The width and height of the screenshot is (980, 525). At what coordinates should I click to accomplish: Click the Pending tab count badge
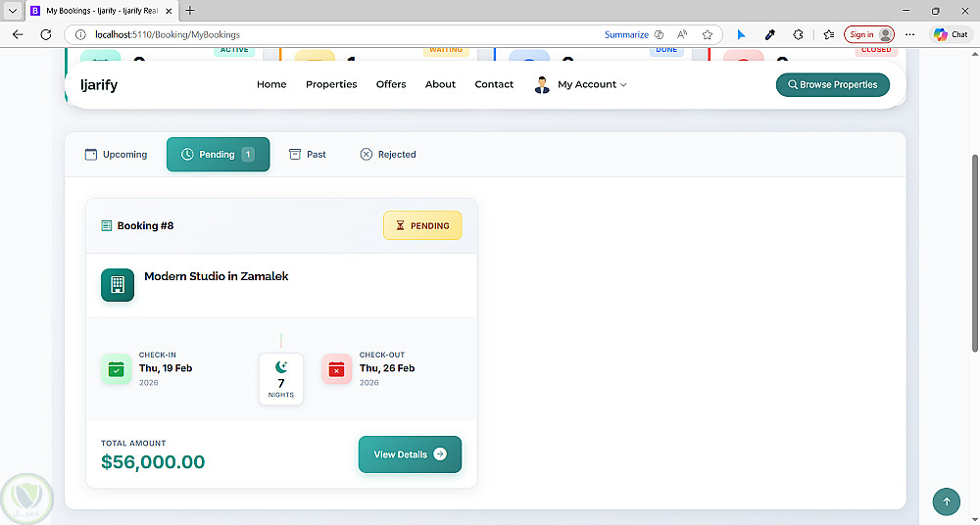[248, 155]
